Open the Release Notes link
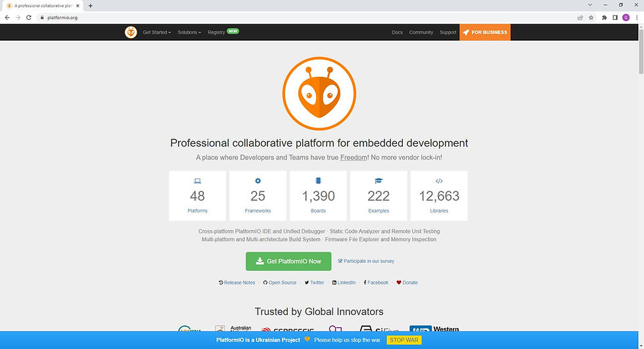This screenshot has width=644, height=349. (x=237, y=283)
